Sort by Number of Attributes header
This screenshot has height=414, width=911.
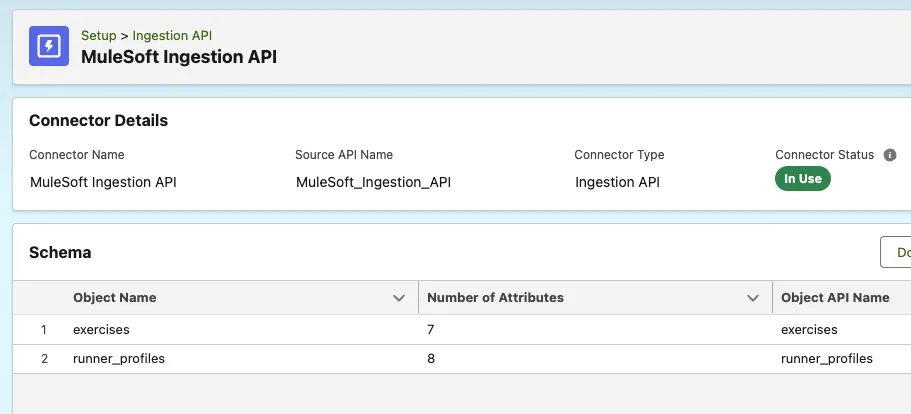click(495, 297)
